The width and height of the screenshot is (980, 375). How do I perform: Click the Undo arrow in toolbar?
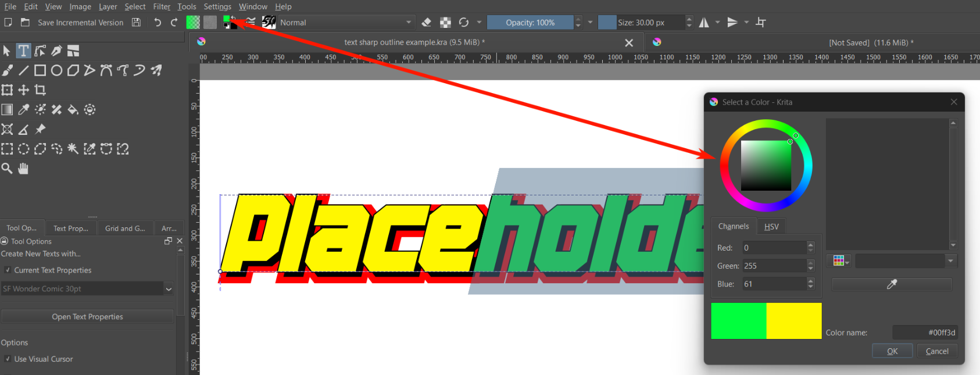158,22
